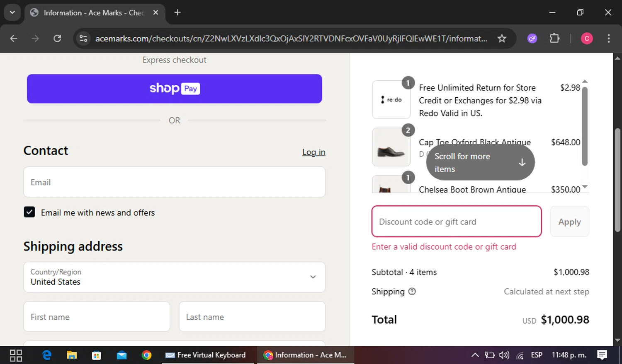Click the Express checkout heading
The image size is (622, 364).
pos(174,60)
